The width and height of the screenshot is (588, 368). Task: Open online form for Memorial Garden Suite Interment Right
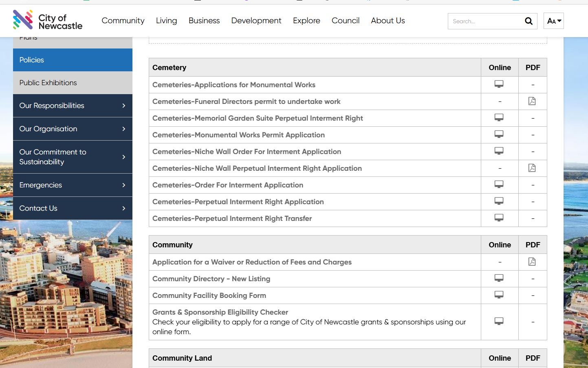pyautogui.click(x=499, y=117)
